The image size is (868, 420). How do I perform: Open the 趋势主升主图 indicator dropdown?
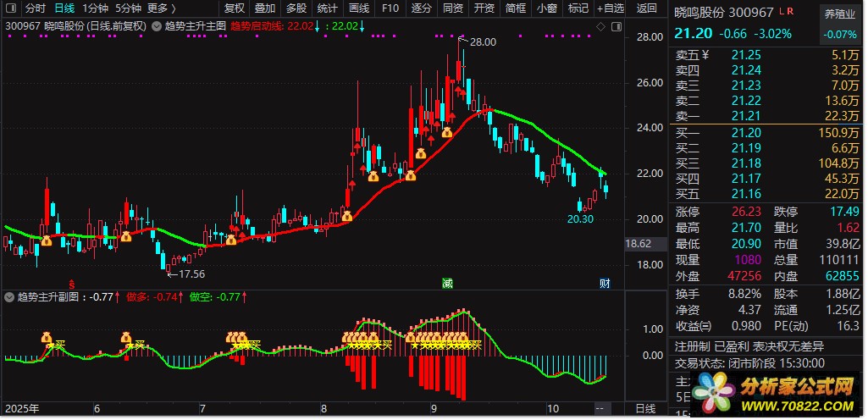click(x=157, y=26)
